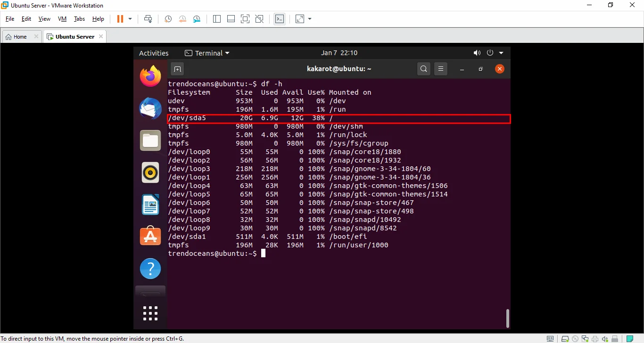This screenshot has height=343, width=644.
Task: Click the terminal vertical scrollbar thumb
Action: (507, 318)
